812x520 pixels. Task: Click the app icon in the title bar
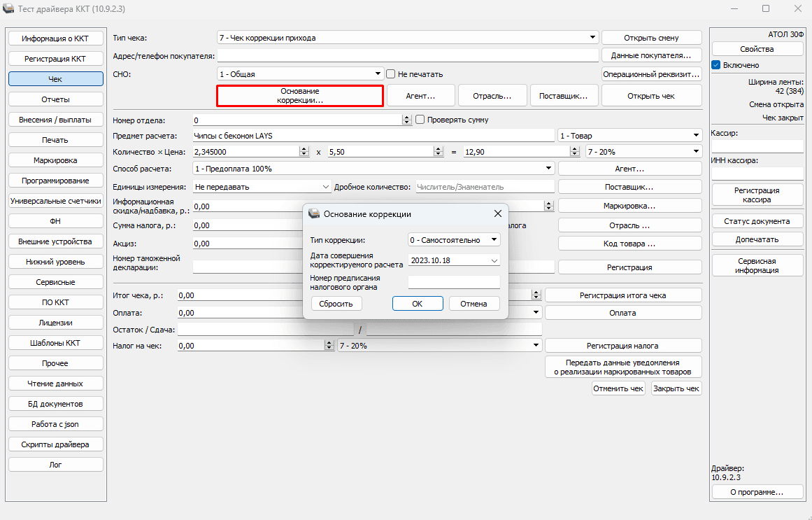[10, 8]
